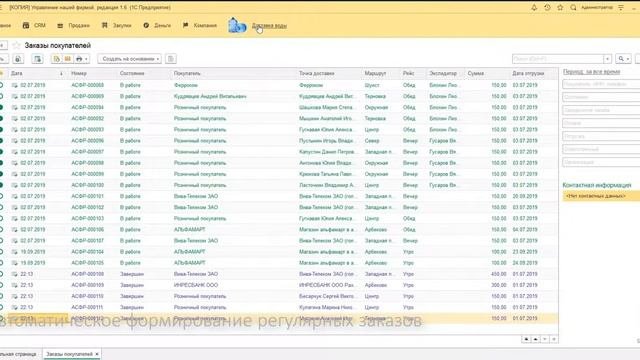This screenshot has width=640, height=360.
Task: Open the notifications bell icon
Action: [x=534, y=7]
